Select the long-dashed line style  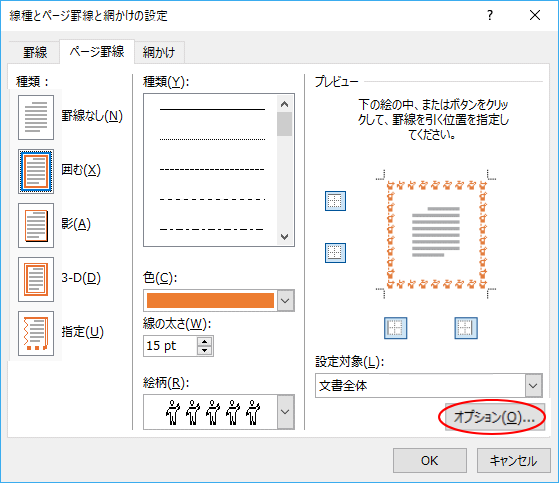[212, 199]
